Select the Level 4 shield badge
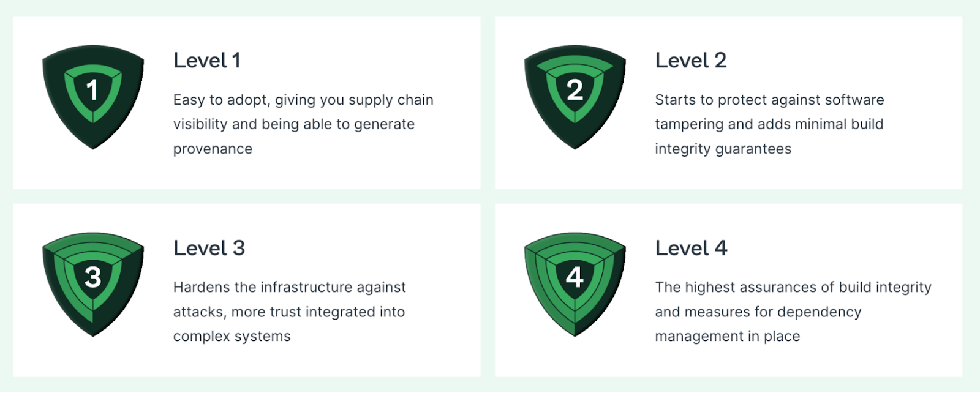 click(x=575, y=283)
